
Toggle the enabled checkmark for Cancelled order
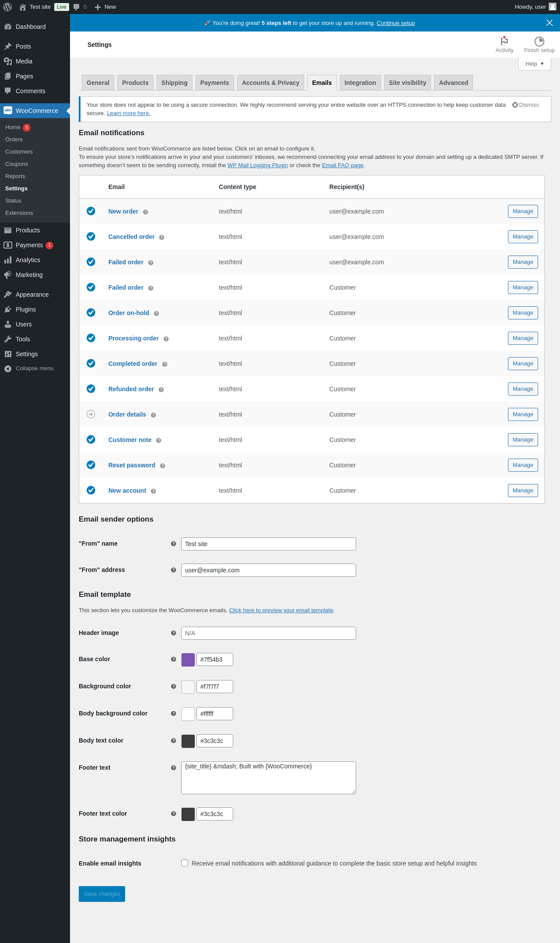(x=91, y=237)
